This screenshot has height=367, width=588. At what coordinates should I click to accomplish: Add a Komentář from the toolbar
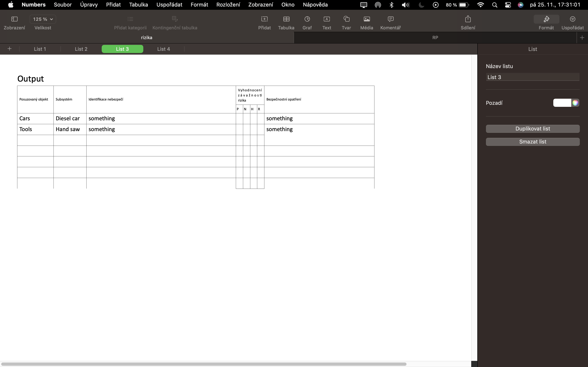(x=390, y=19)
